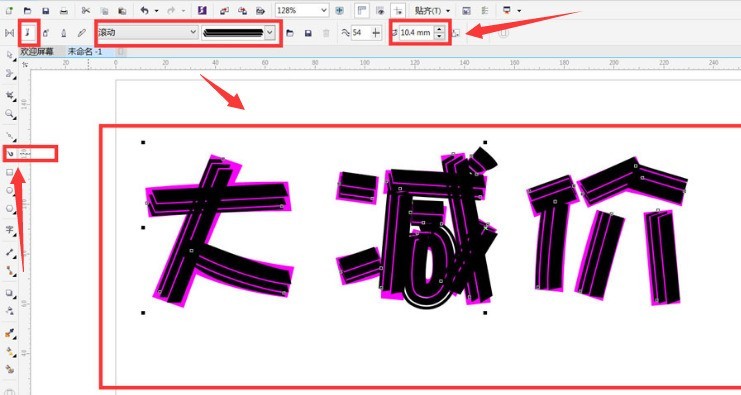
Task: Click the application launcher icon
Action: click(507, 10)
